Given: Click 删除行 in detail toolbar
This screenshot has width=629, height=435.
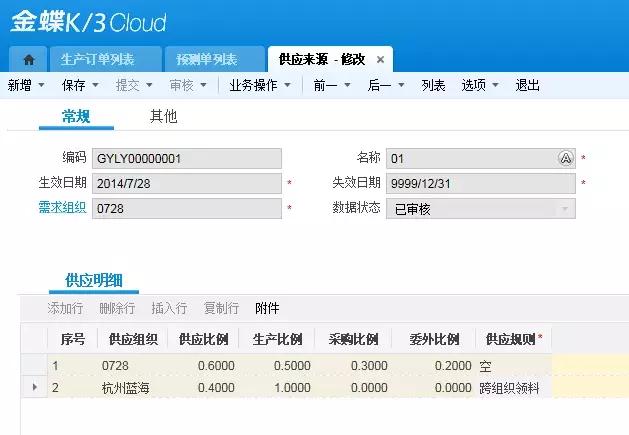Looking at the screenshot, I should point(117,308).
